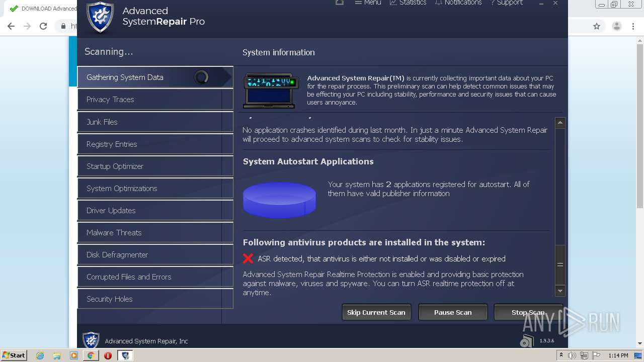Image resolution: width=644 pixels, height=362 pixels.
Task: Click the footer Advanced System Repair shield icon
Action: click(x=91, y=340)
